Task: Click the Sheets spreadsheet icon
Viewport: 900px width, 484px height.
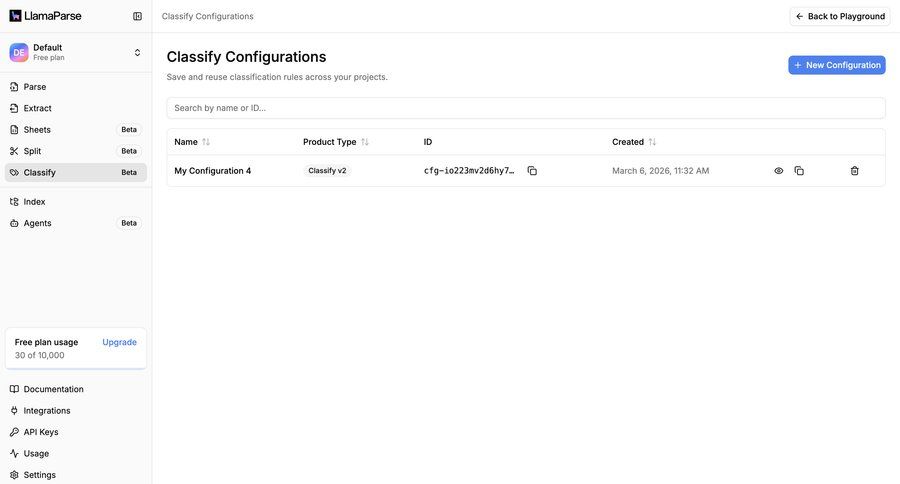Action: coord(14,130)
